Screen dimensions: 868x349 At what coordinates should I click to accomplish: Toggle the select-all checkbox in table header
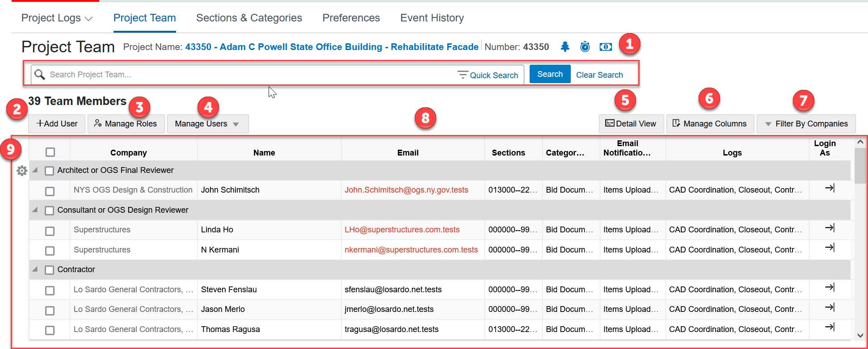point(50,152)
